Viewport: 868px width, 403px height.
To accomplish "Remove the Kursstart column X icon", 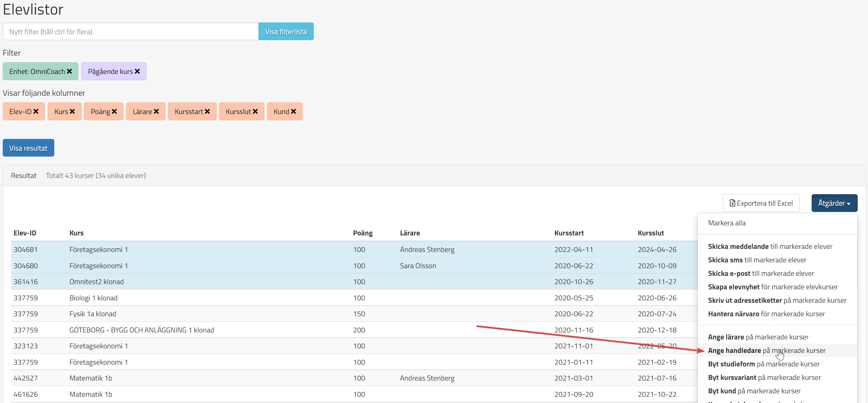I will click(x=207, y=112).
